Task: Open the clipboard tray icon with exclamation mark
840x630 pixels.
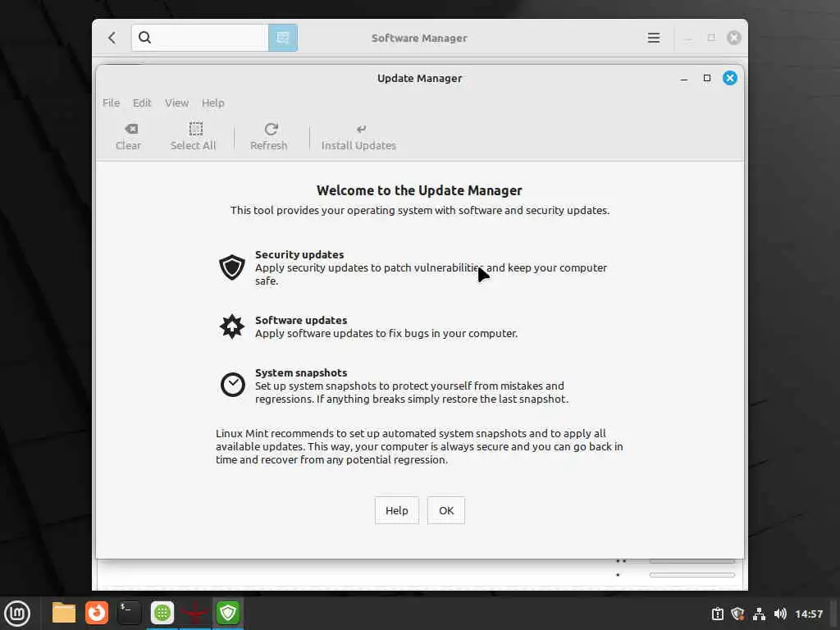Action: [x=717, y=614]
